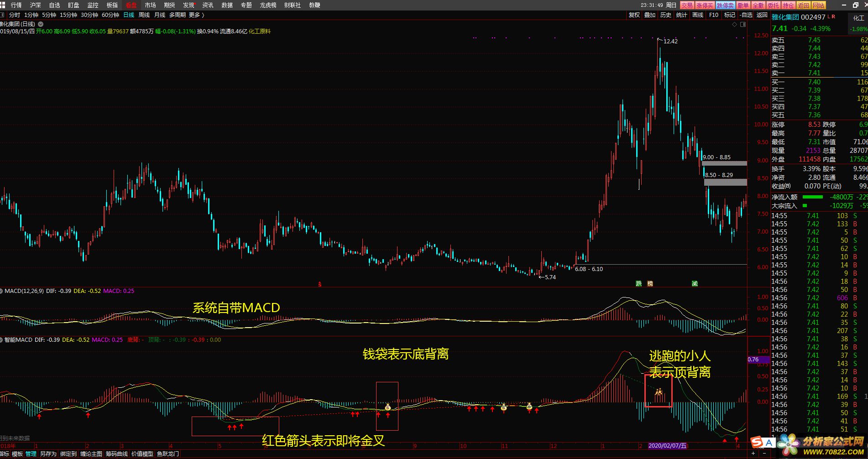Switch to 缠论主图 indicator

(x=91, y=454)
